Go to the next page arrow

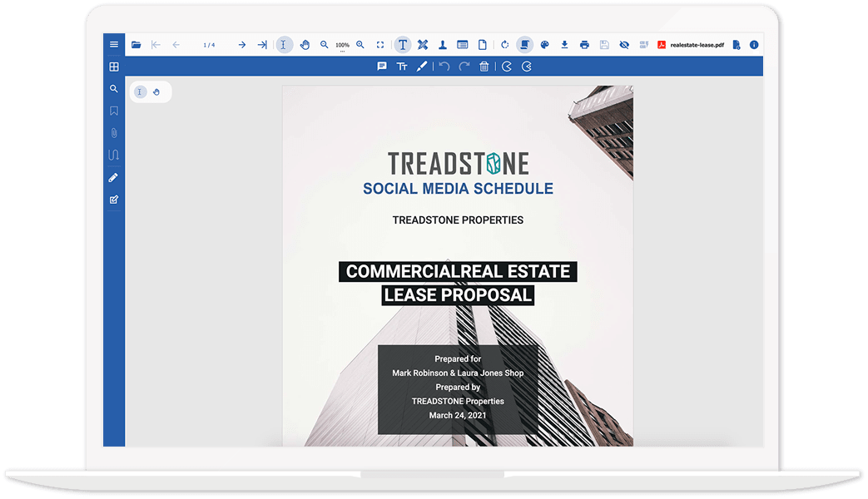[242, 45]
